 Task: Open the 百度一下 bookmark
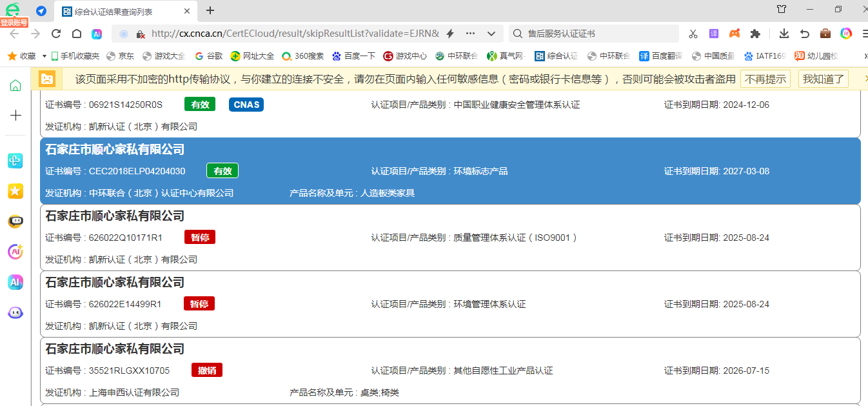click(353, 56)
